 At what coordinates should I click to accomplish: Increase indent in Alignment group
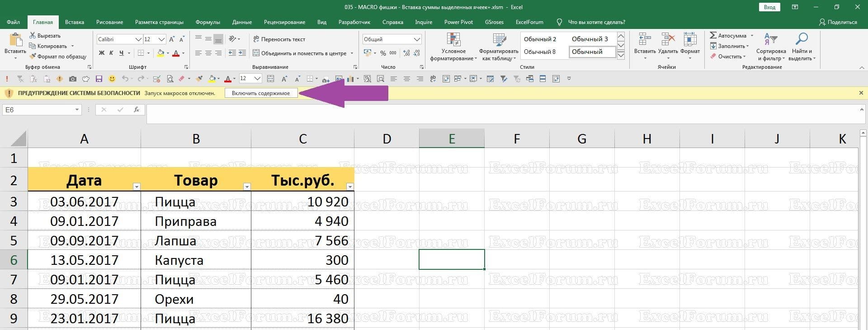pos(242,53)
